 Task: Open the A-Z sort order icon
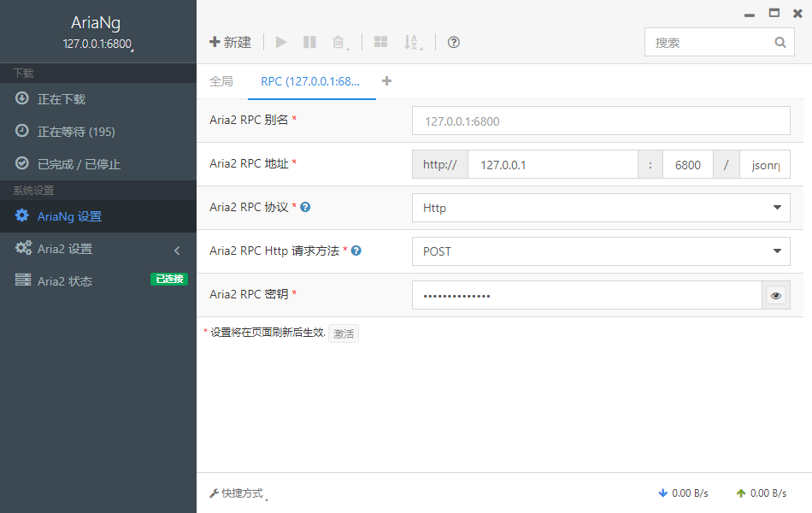[413, 43]
